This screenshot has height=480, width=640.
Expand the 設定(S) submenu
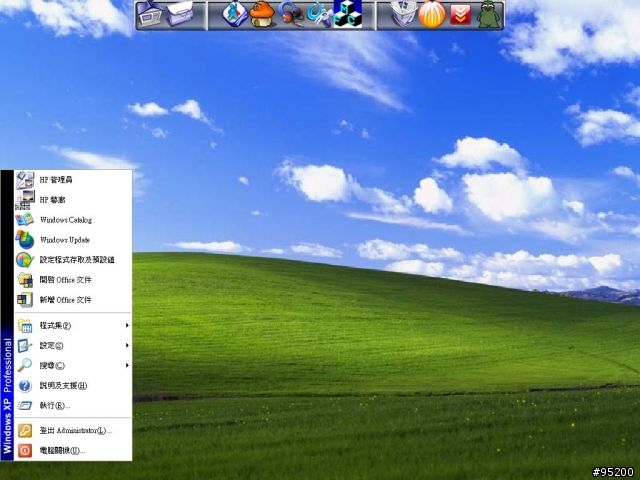coord(73,345)
